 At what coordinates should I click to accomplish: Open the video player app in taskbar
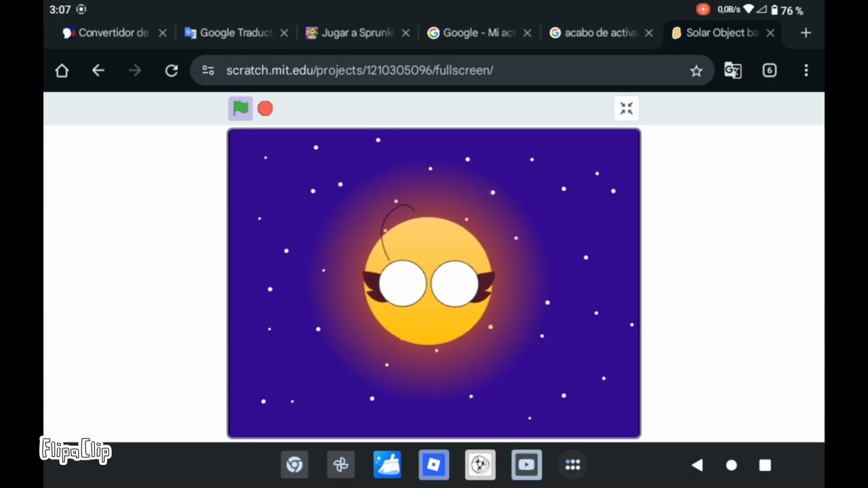coord(526,465)
